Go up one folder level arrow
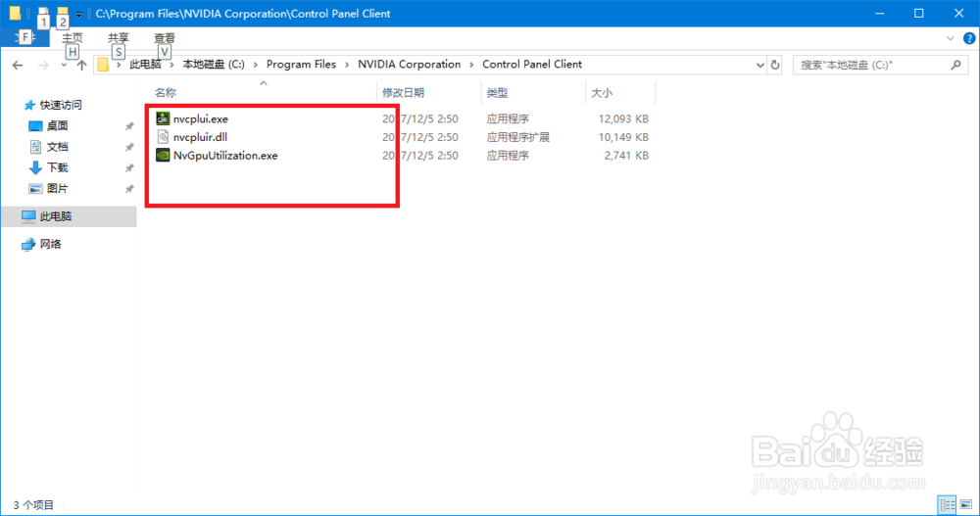 (x=81, y=65)
